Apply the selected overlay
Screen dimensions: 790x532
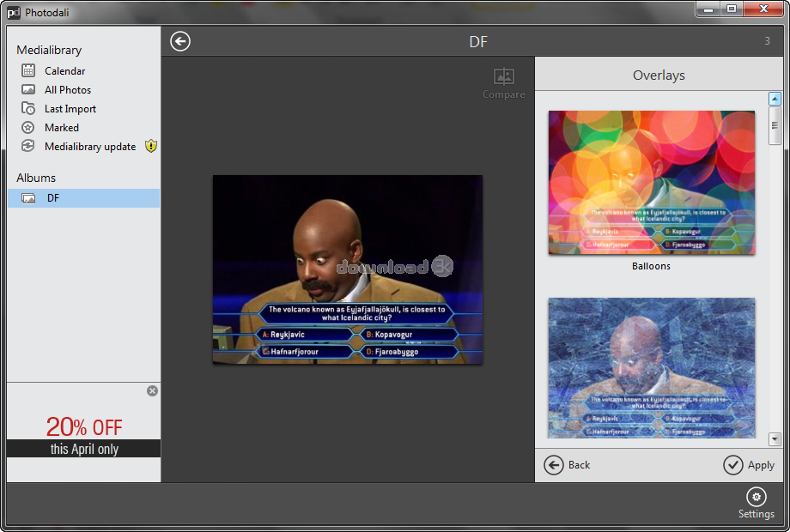[749, 465]
